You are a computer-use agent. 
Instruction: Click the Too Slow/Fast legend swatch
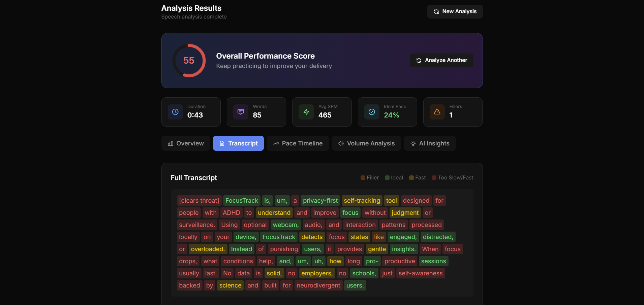(434, 178)
